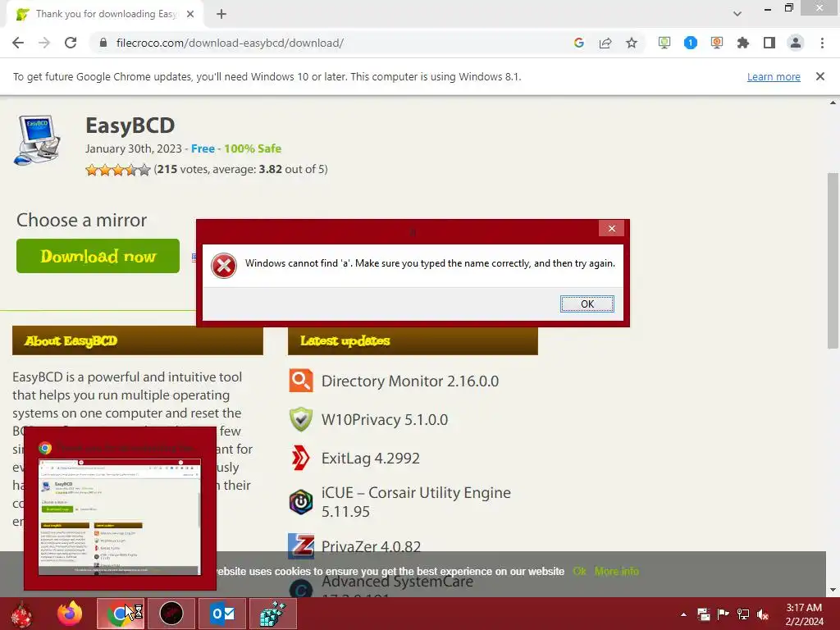Click the muted speaker volume icon
This screenshot has width=840, height=630.
(x=763, y=614)
